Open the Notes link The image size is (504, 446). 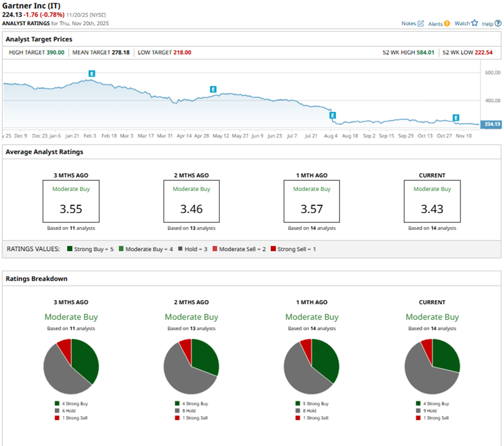[409, 24]
